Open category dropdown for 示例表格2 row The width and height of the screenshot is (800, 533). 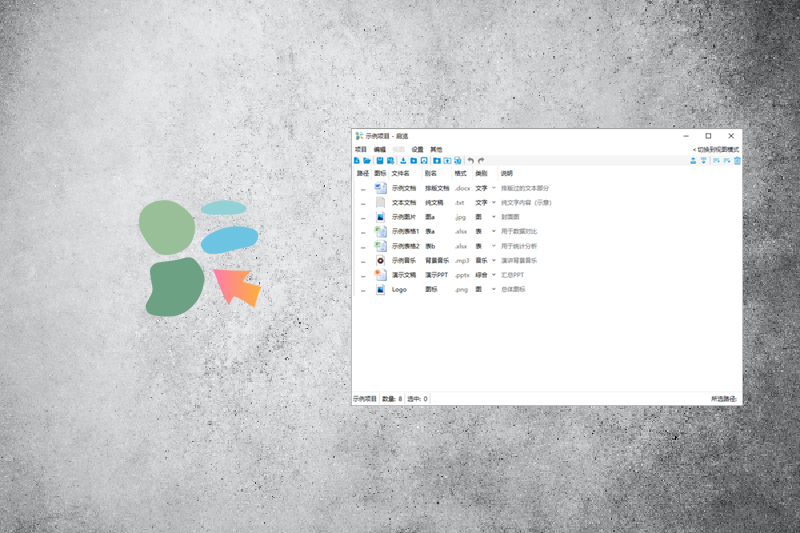[x=494, y=246]
